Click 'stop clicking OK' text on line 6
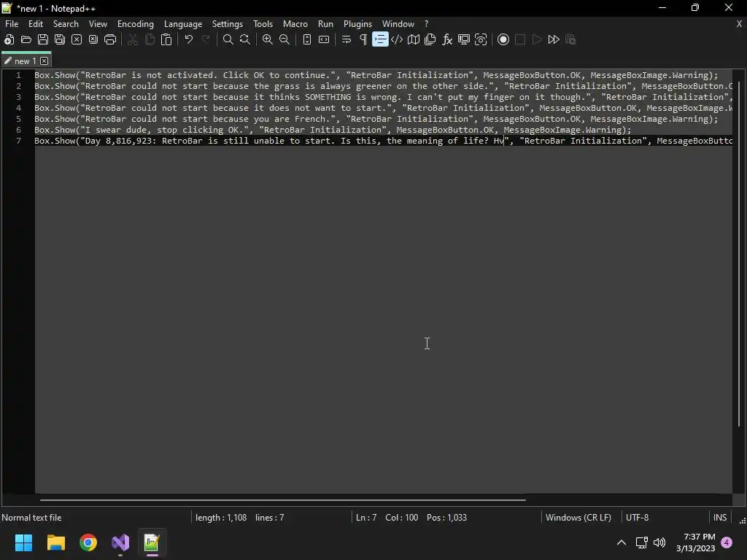The height and width of the screenshot is (560, 747). point(200,130)
